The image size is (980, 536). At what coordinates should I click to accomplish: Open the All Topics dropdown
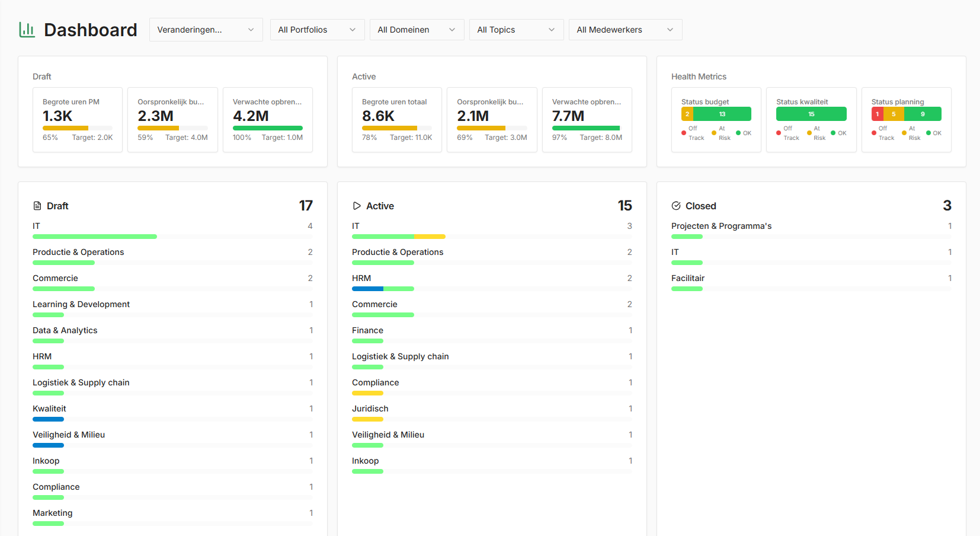pos(515,29)
